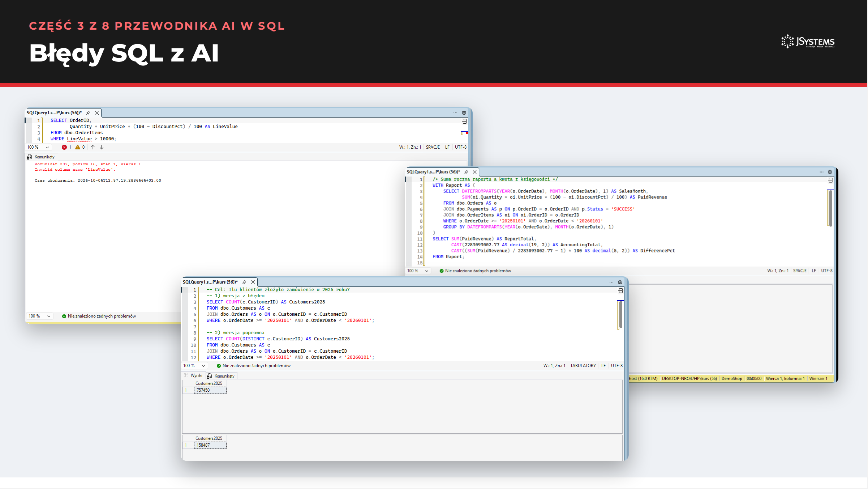This screenshot has height=489, width=868.
Task: Close the tab in the top-left query window
Action: pos(97,113)
